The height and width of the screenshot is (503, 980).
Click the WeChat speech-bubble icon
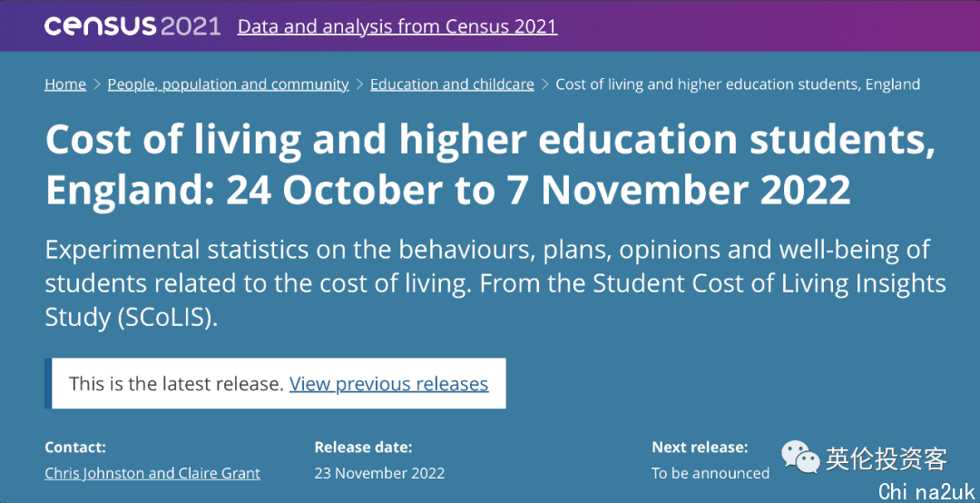coord(800,457)
